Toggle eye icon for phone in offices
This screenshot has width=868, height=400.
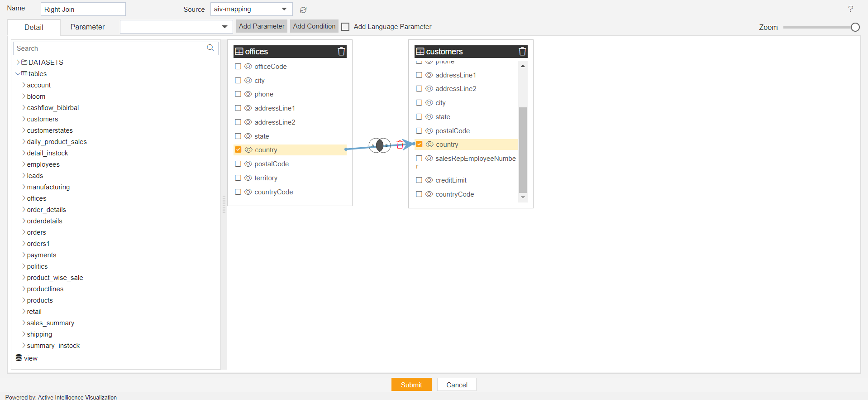pos(248,94)
